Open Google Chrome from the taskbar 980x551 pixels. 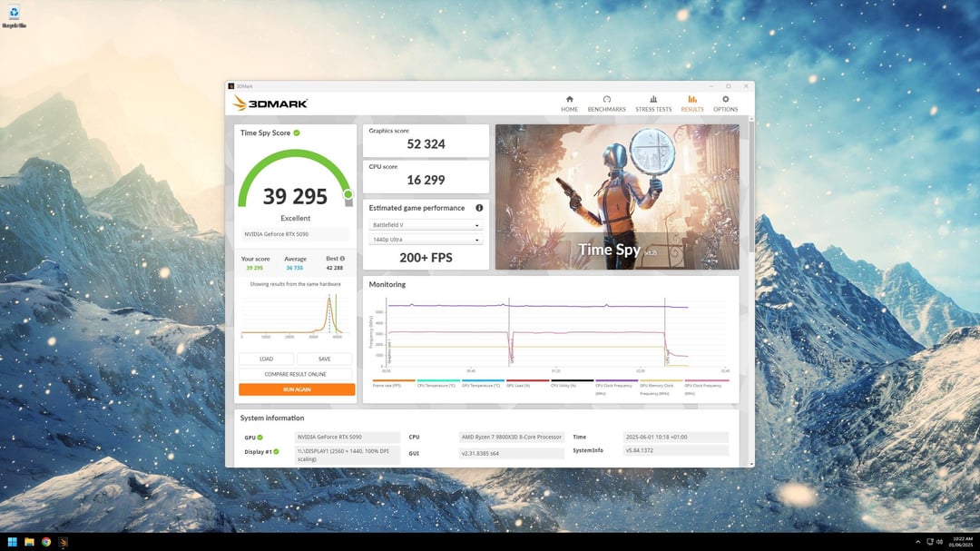pyautogui.click(x=46, y=542)
